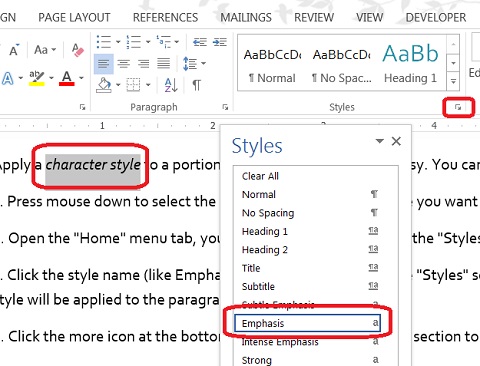Apply the Strong character style
Viewport: 480px width, 366px height.
[x=316, y=360]
